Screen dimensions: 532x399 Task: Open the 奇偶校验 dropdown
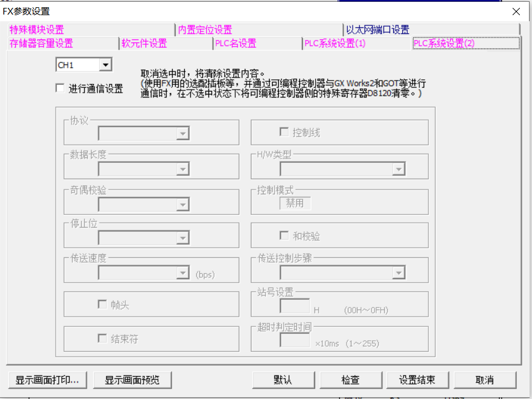(182, 205)
